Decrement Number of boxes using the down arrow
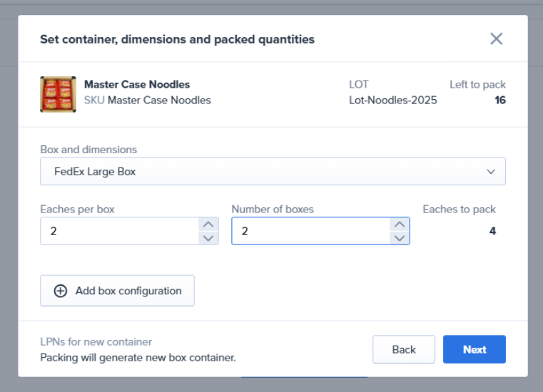 (400, 238)
